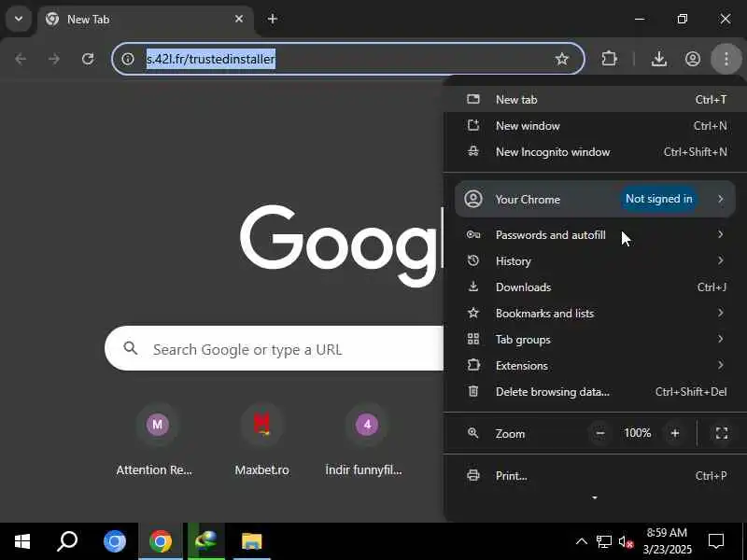Open the Extensions puzzle icon in toolbar
The width and height of the screenshot is (747, 560).
click(x=610, y=59)
